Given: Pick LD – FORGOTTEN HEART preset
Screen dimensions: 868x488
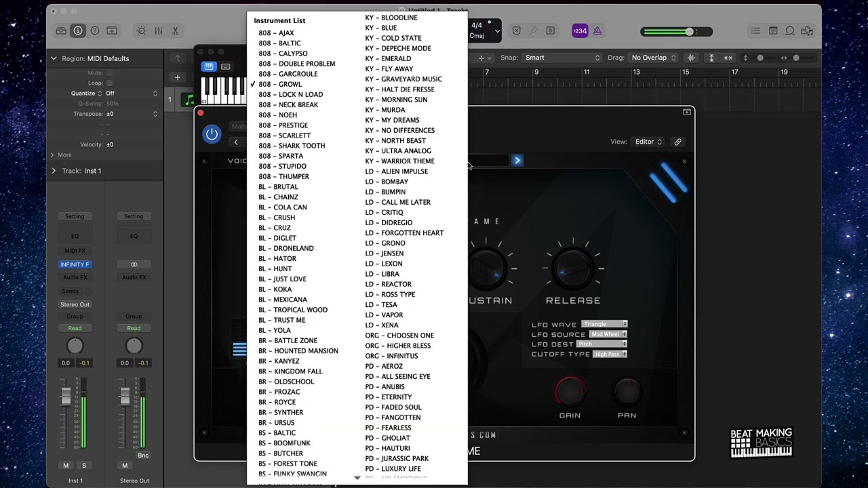Looking at the screenshot, I should click(404, 232).
